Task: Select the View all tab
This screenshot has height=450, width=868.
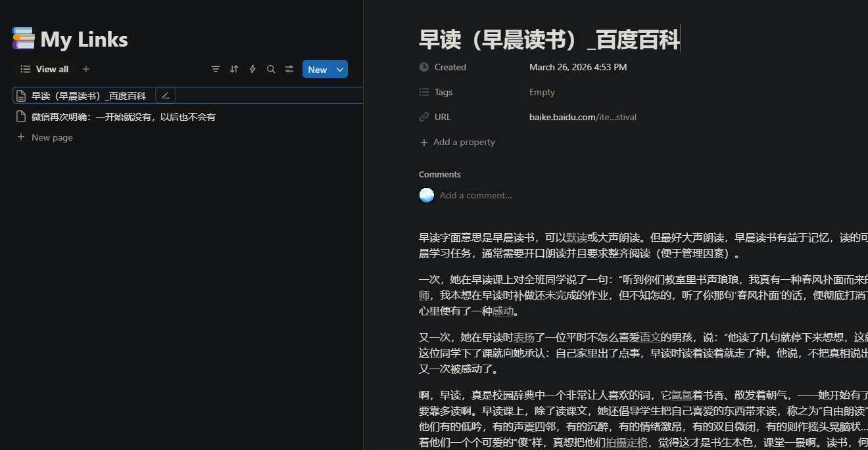Action: (x=45, y=70)
